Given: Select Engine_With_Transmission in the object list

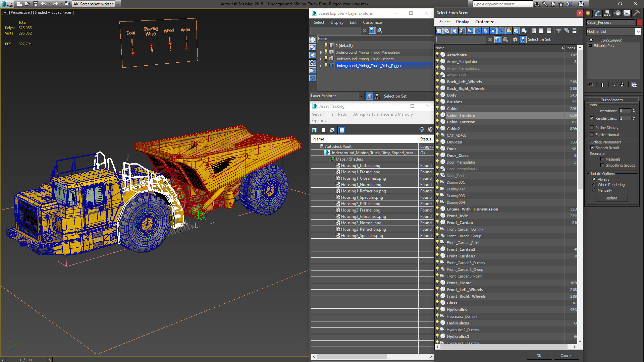Looking at the screenshot, I should (472, 209).
